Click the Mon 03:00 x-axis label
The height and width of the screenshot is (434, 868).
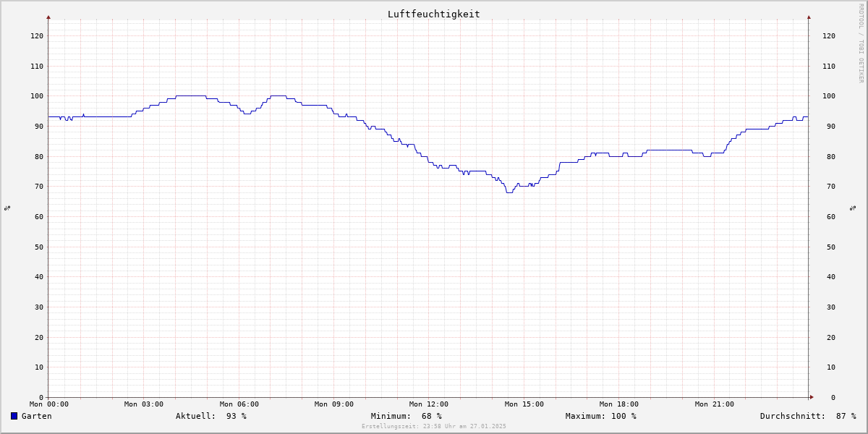pyautogui.click(x=144, y=404)
